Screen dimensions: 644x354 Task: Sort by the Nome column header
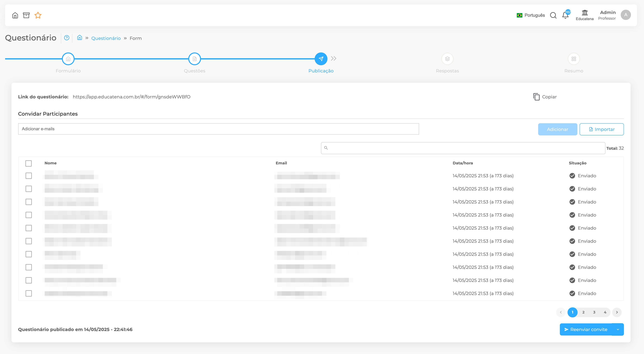point(51,163)
